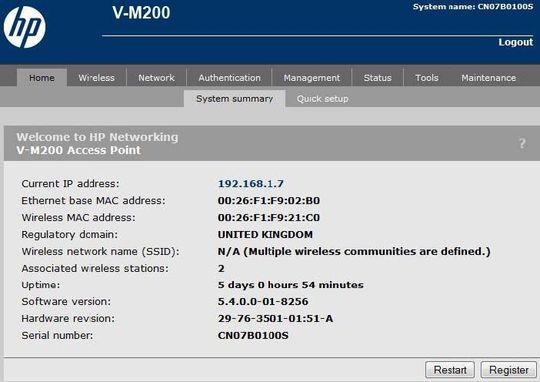
Task: Open the Network tab
Action: click(156, 78)
